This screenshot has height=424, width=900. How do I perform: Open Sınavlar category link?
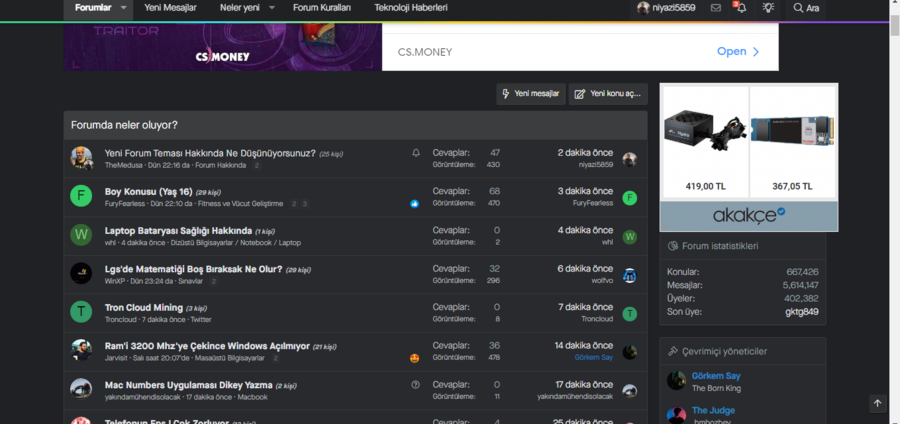point(191,281)
